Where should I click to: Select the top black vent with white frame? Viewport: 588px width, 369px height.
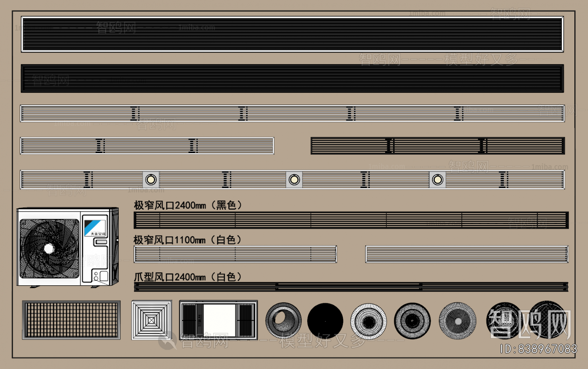click(x=292, y=34)
